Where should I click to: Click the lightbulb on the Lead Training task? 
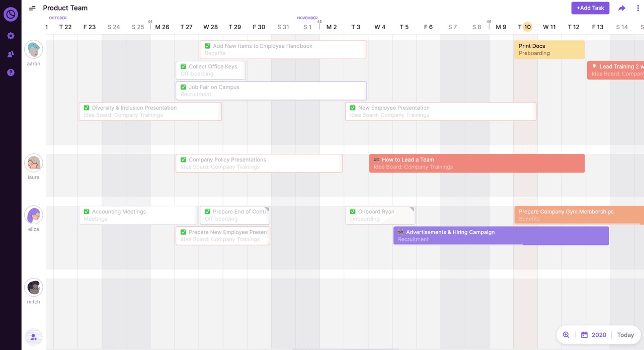594,66
